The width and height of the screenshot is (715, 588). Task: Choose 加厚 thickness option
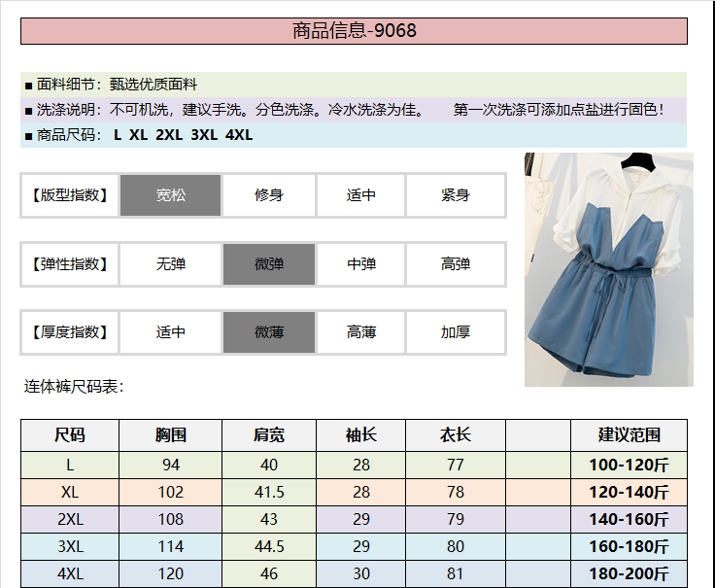pos(455,332)
